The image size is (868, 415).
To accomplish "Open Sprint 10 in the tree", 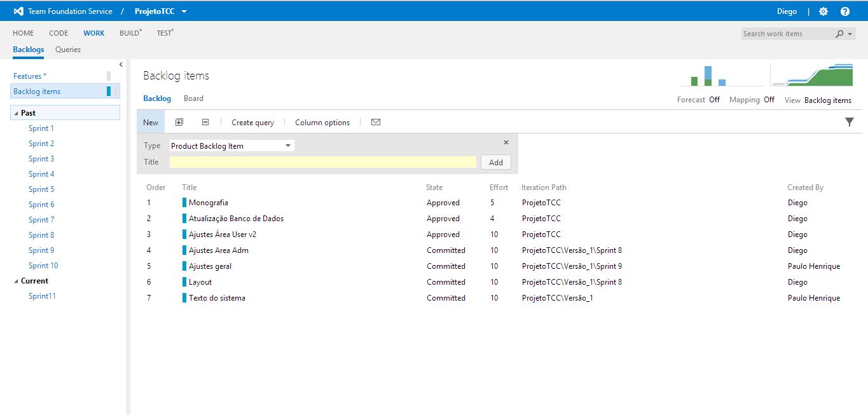I will coord(43,266).
